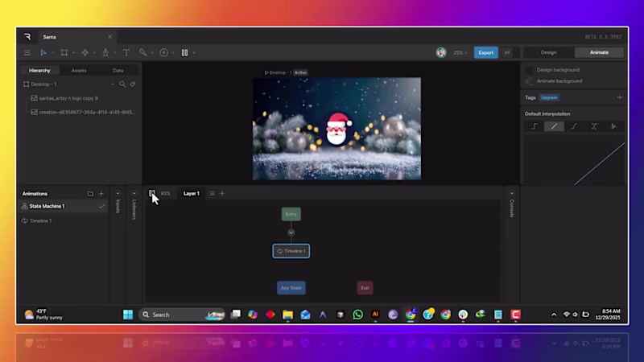Click the layout columns tool icon

pos(184,52)
